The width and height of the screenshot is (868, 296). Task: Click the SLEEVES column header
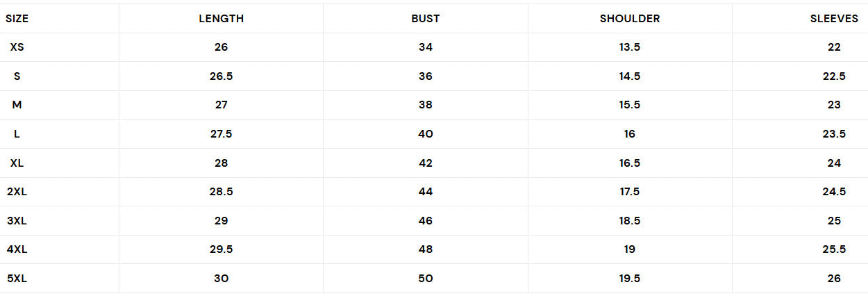tap(834, 19)
